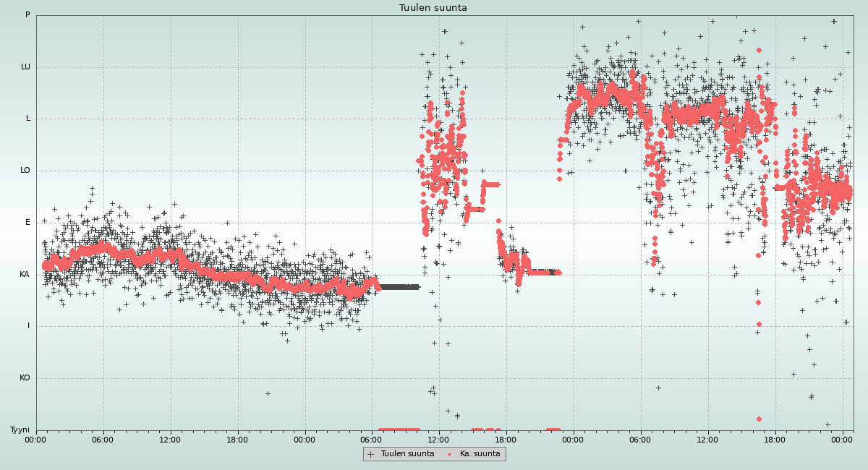Select the last 18:00 time tick label

coord(775,440)
